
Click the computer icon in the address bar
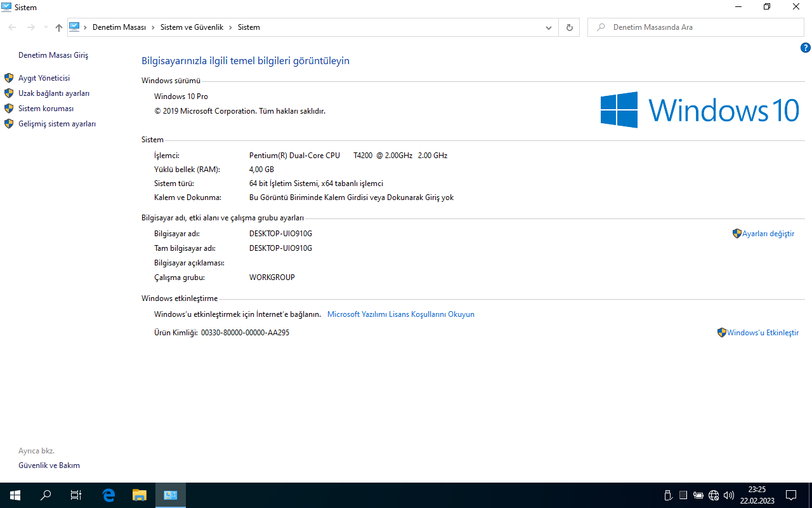74,27
